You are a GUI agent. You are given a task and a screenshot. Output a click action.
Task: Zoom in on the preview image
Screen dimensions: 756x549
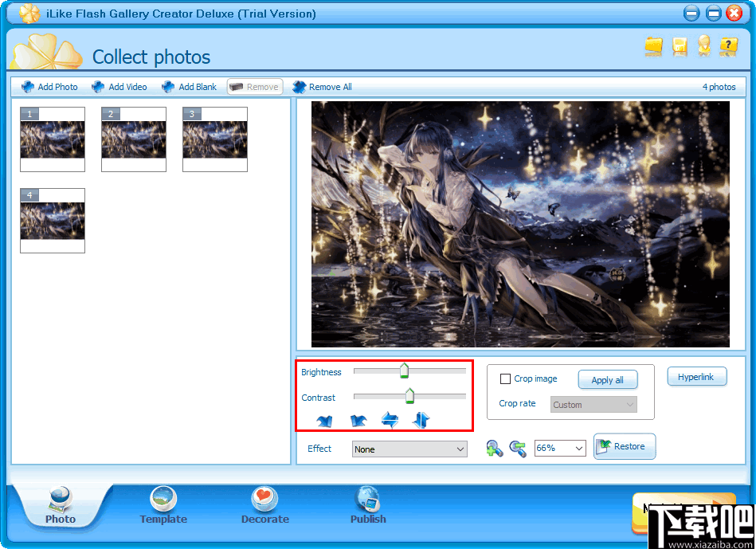(494, 447)
